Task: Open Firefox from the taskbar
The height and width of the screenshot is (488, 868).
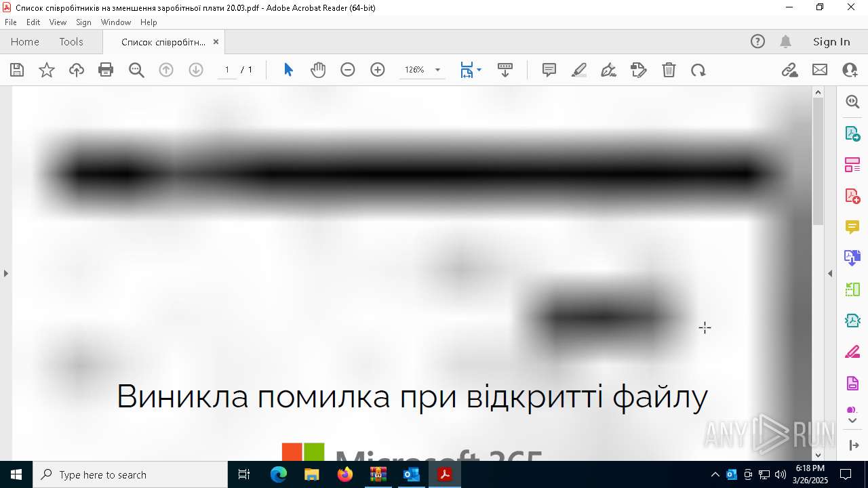Action: pos(345,474)
